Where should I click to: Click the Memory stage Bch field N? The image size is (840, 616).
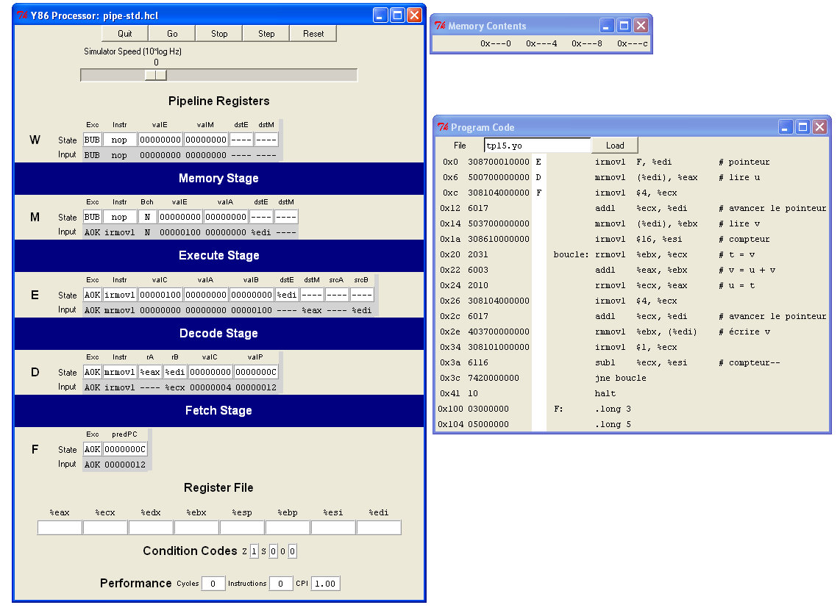[147, 217]
